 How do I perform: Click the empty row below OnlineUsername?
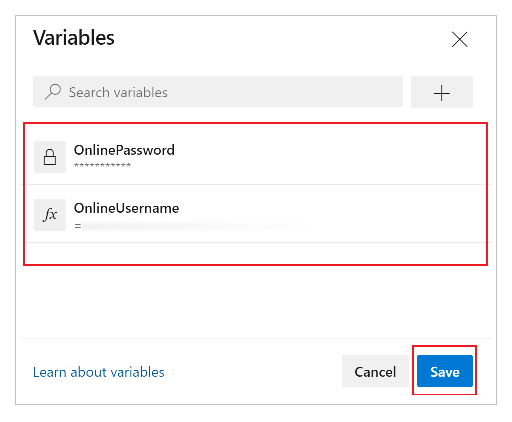tap(255, 253)
